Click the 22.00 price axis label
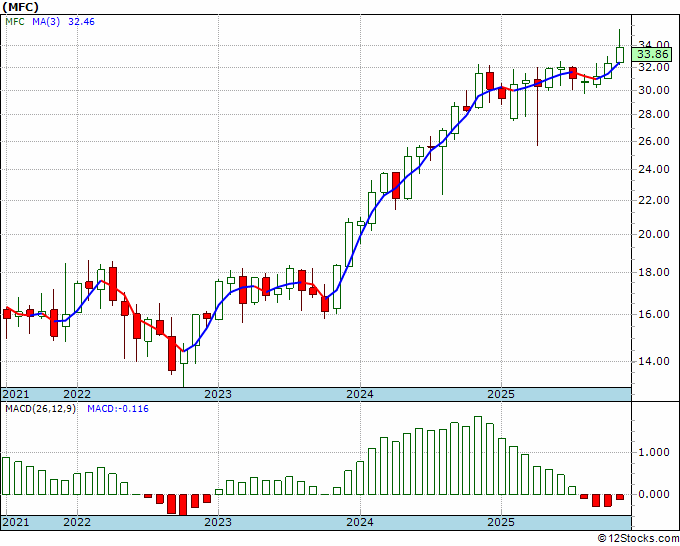Viewport: 680px width, 546px height. pyautogui.click(x=653, y=200)
